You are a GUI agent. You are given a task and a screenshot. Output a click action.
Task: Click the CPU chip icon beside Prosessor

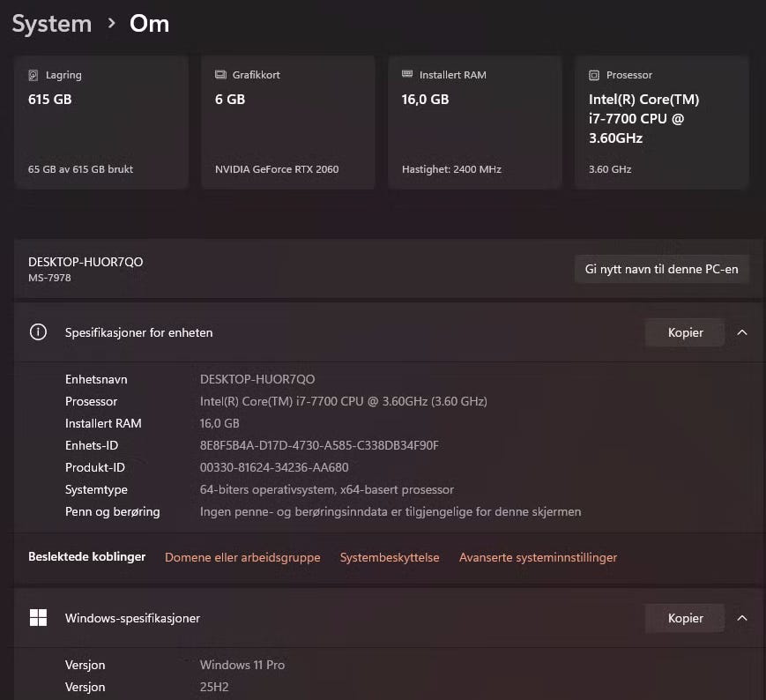(x=594, y=75)
